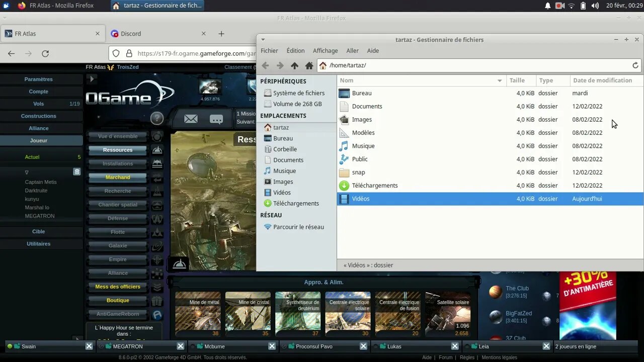The height and width of the screenshot is (362, 644).
Task: Open Vue d'ensemble in OGame menu
Action: pyautogui.click(x=118, y=136)
